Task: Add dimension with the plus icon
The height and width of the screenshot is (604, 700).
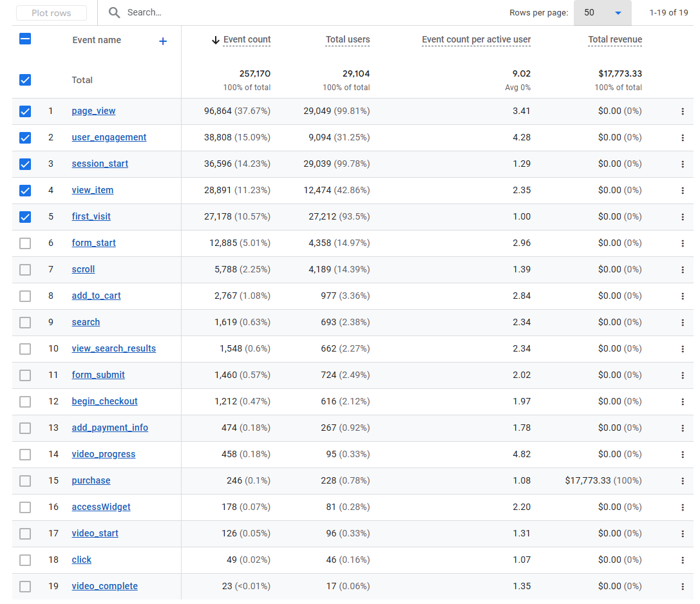Action: [163, 41]
